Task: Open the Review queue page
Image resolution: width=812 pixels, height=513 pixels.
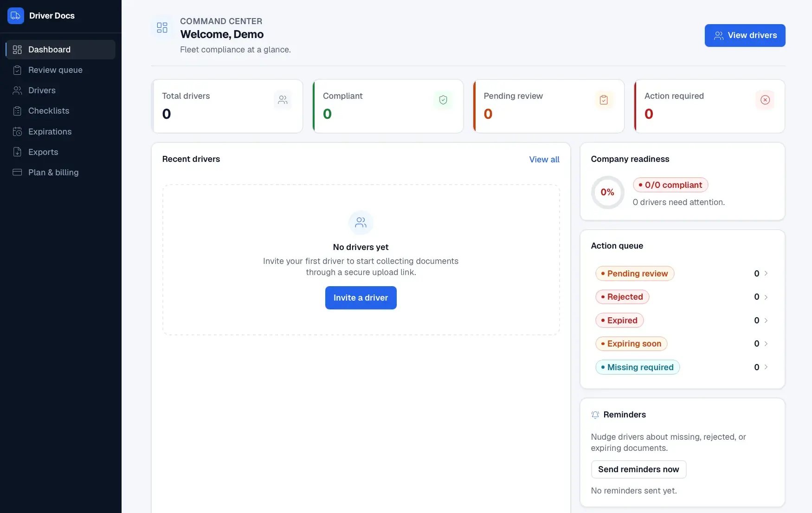Action: pos(60,70)
